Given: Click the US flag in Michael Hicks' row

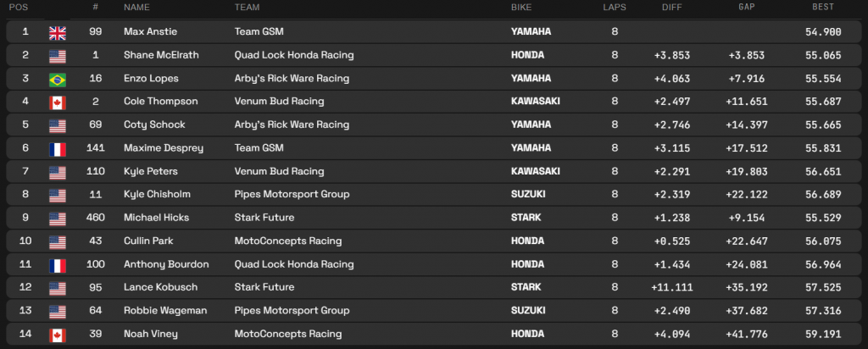Looking at the screenshot, I should (58, 218).
